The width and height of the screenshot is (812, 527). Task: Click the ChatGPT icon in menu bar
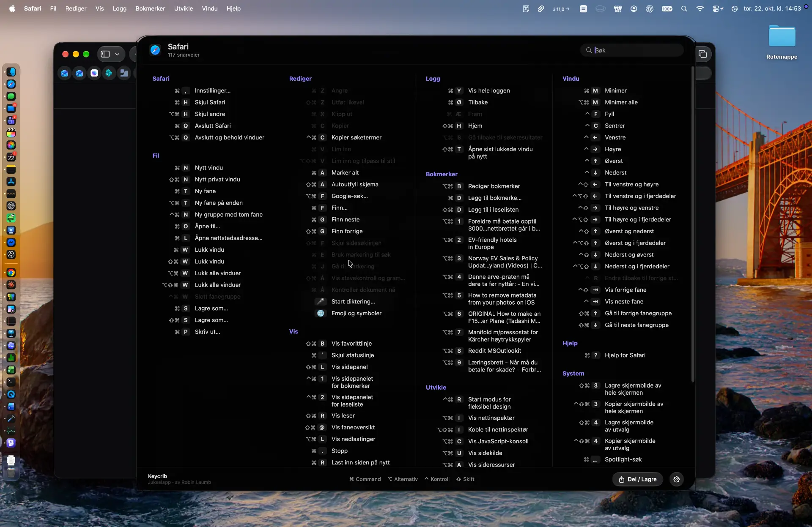tap(650, 8)
